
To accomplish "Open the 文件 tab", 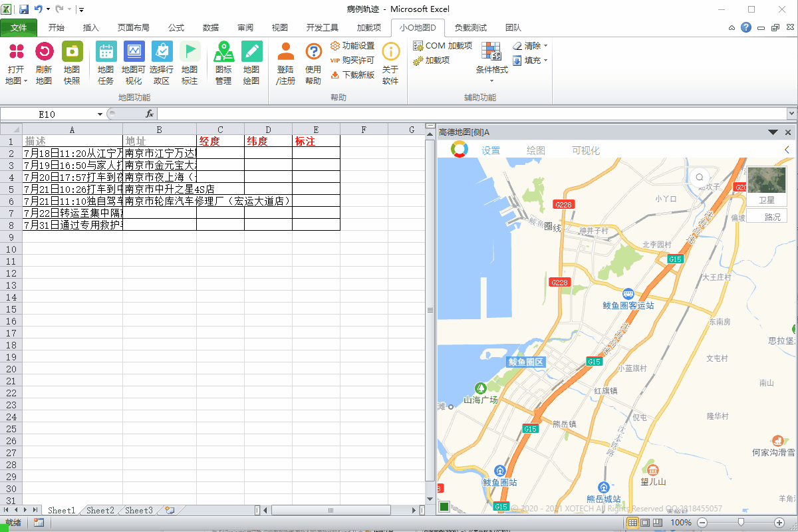I will [x=19, y=28].
